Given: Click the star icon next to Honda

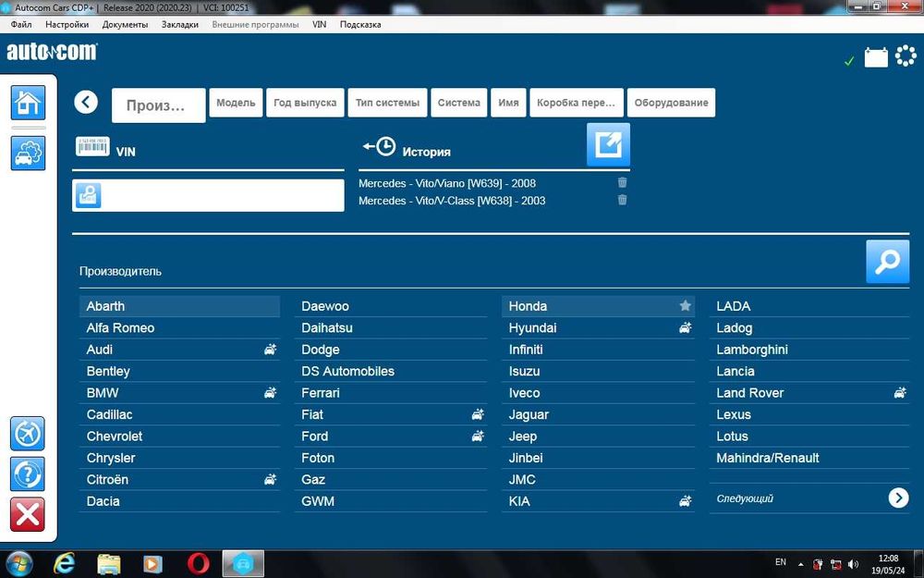Looking at the screenshot, I should point(685,305).
